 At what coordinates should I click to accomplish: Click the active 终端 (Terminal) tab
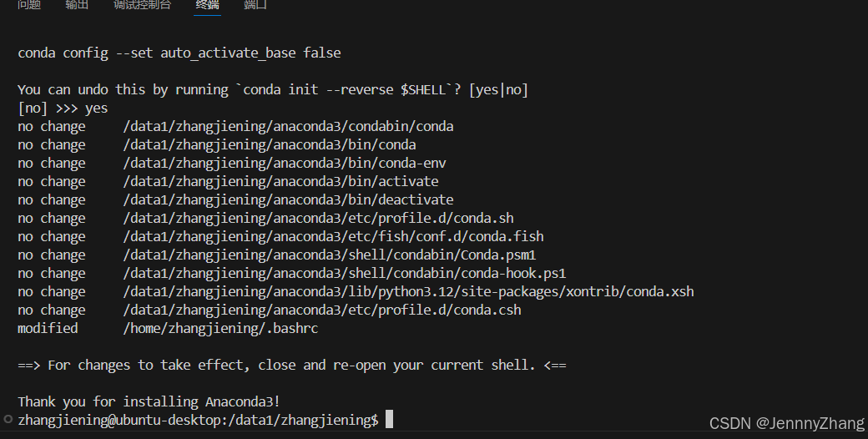point(207,5)
